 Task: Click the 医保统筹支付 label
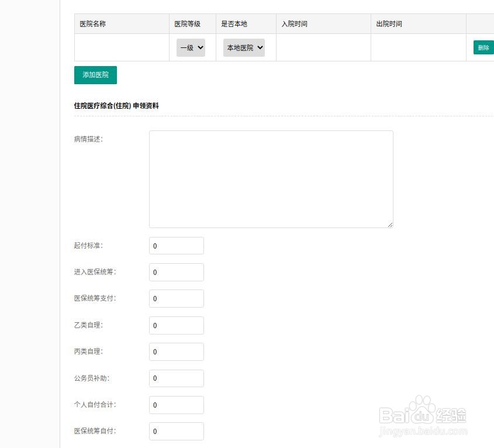coord(95,298)
